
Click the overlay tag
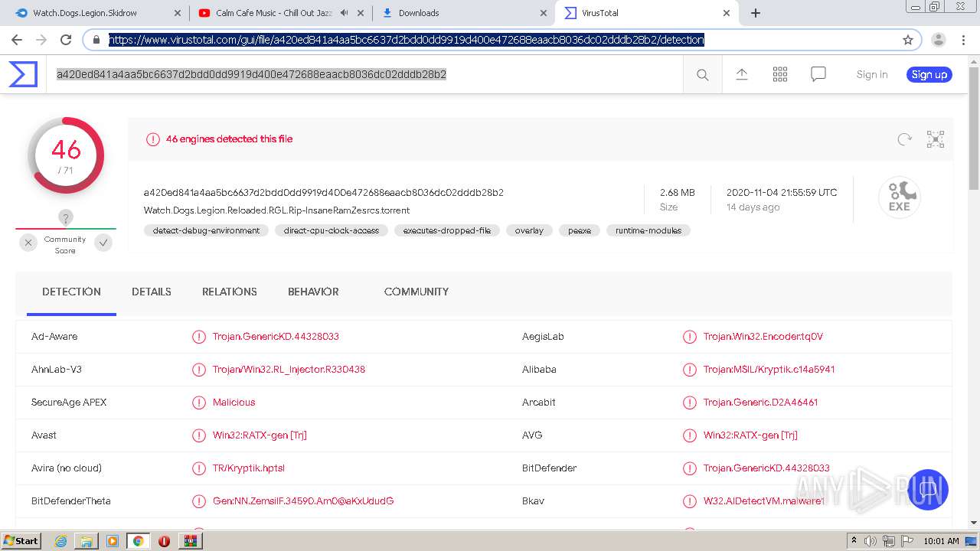click(529, 230)
